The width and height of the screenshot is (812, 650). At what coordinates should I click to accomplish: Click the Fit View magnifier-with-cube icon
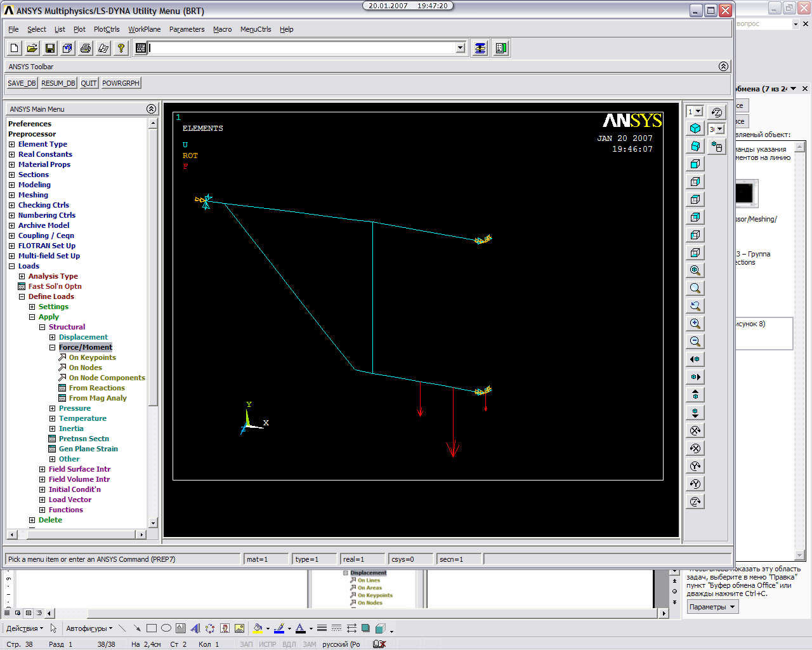coord(695,270)
